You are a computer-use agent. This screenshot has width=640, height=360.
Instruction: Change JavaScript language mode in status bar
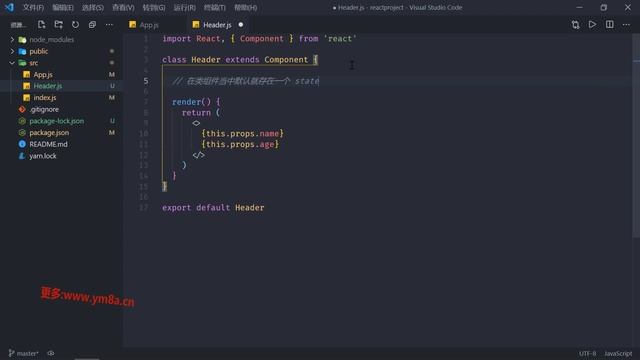tap(618, 353)
